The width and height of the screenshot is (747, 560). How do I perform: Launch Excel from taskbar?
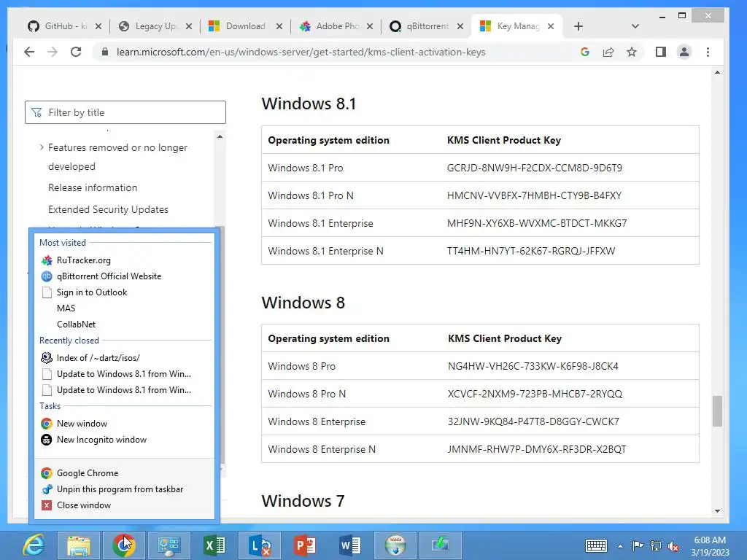[214, 545]
